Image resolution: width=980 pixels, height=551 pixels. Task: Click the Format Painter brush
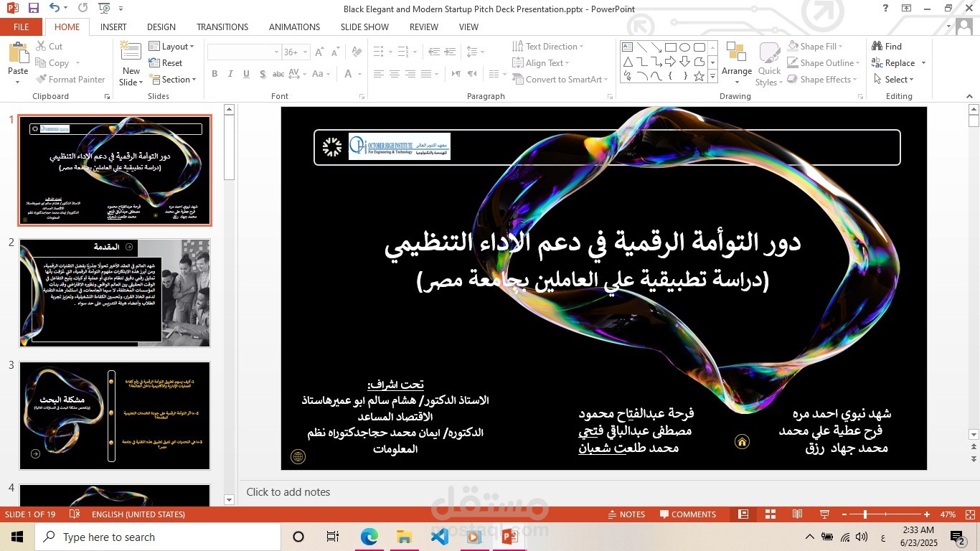click(x=70, y=79)
